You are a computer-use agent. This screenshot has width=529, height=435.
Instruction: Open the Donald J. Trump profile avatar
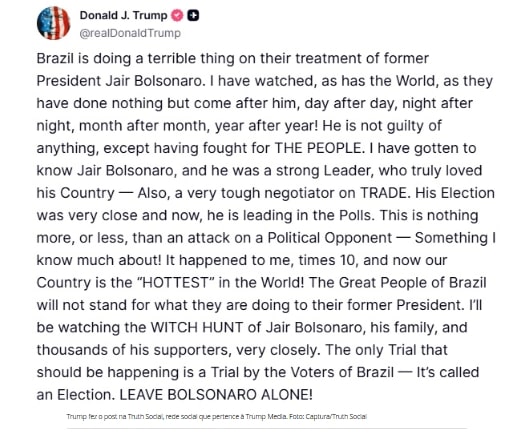pos(53,23)
